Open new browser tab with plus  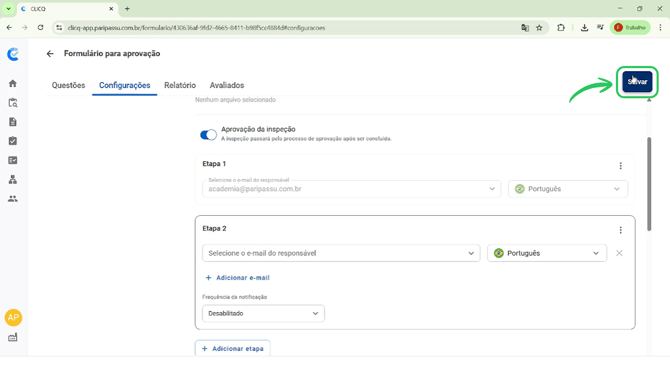(x=127, y=9)
